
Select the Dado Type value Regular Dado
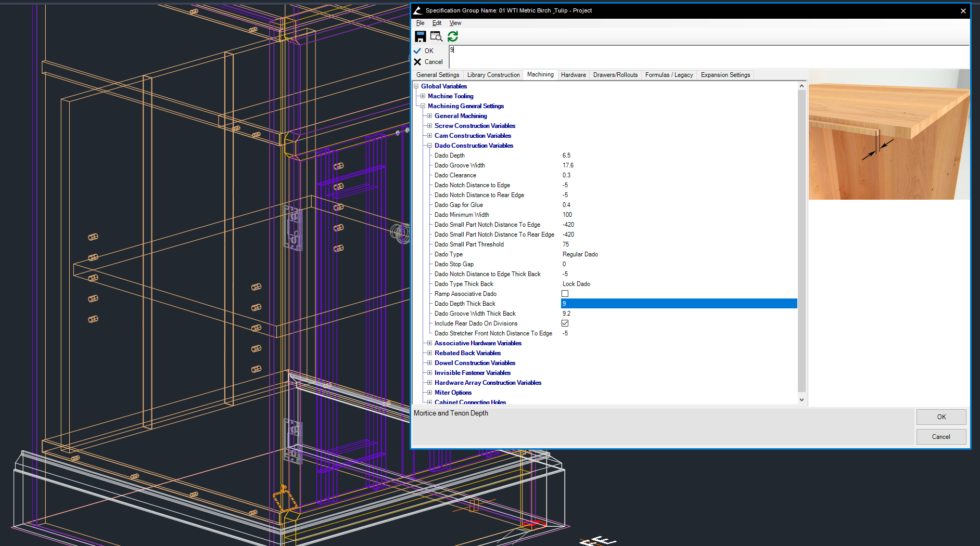(x=580, y=254)
